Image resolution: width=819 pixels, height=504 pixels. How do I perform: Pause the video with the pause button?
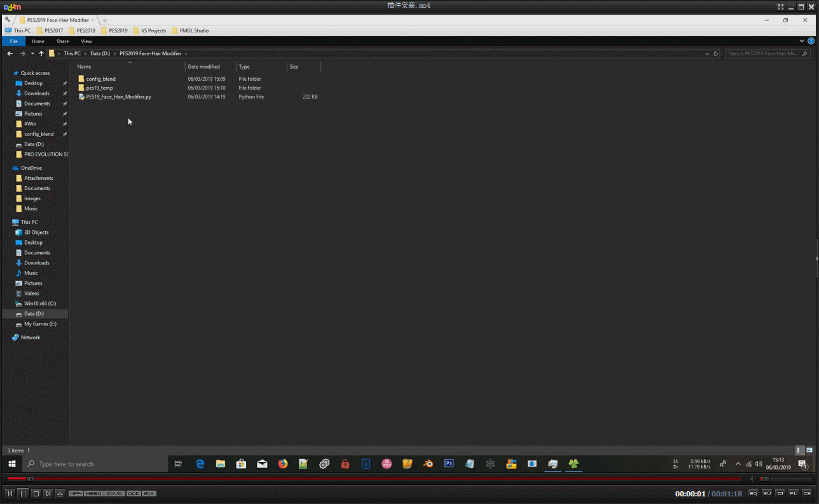(x=23, y=493)
